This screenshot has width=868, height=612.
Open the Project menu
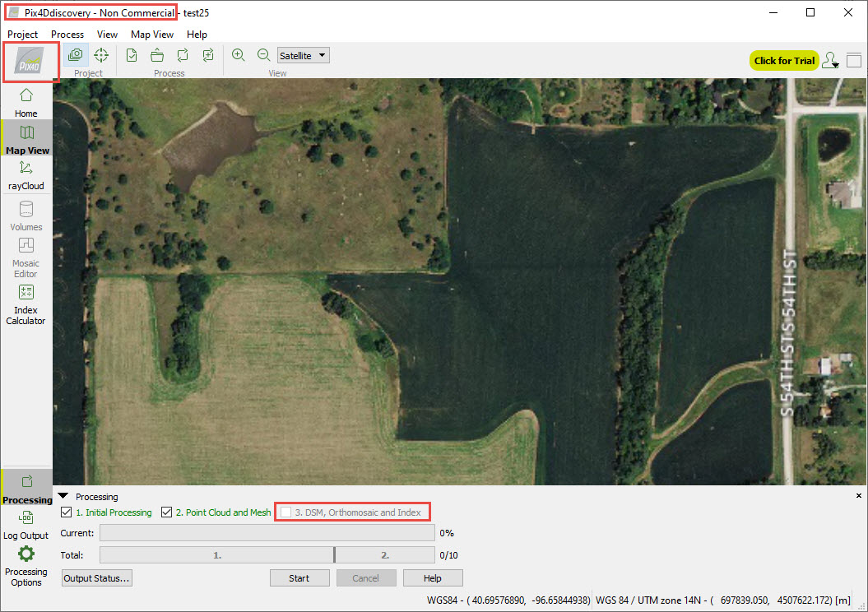pyautogui.click(x=22, y=35)
